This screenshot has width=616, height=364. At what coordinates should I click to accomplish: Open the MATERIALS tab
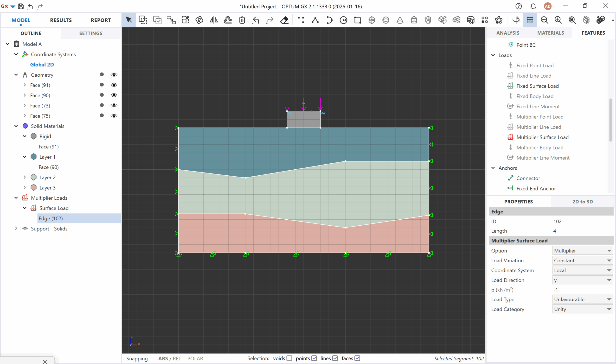[x=550, y=33]
